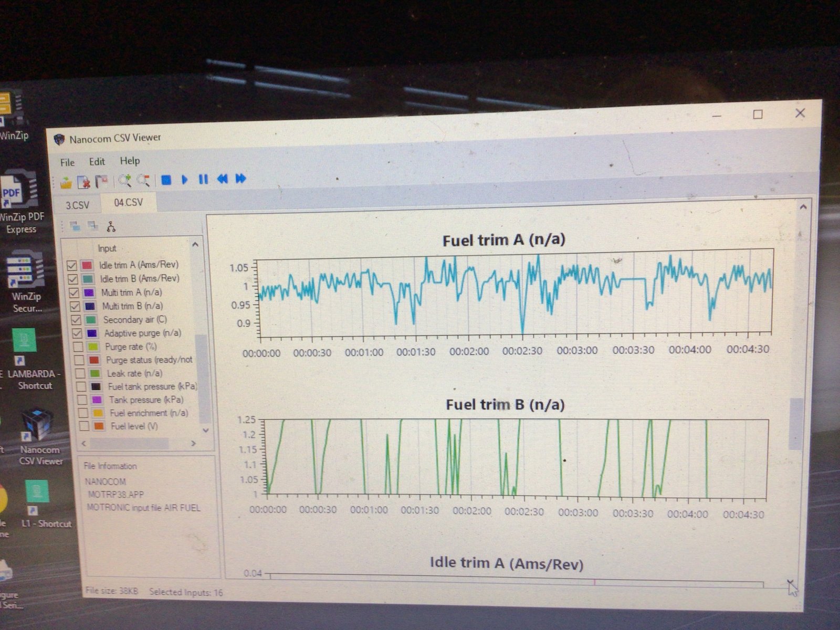Check the Fuel tank pressure (kPa) checkbox

click(81, 387)
